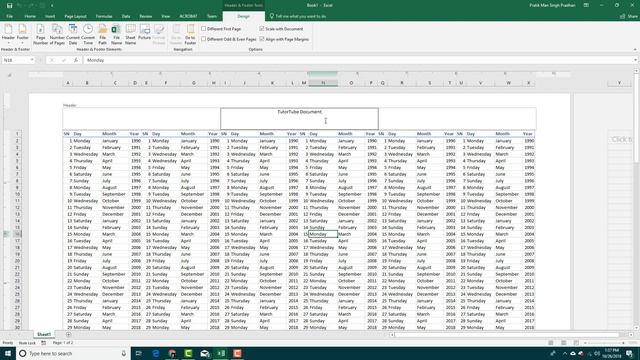The height and width of the screenshot is (360, 640).
Task: Click the Go to Footer button
Action: point(190,34)
